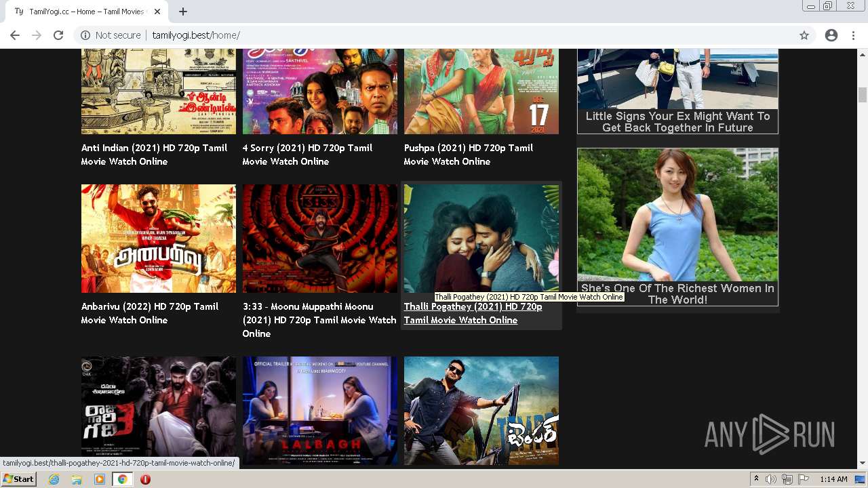The image size is (868, 488).
Task: Click the browser forward arrow
Action: click(37, 35)
